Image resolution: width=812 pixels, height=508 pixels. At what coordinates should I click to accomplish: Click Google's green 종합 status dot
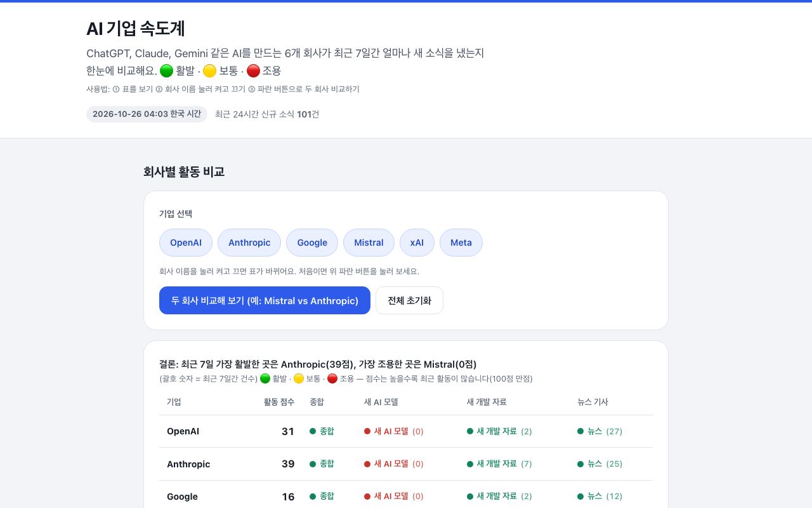(x=313, y=497)
